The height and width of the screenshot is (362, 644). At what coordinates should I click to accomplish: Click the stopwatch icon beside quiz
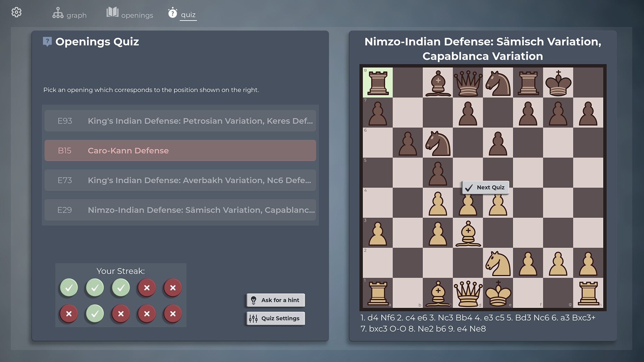[x=172, y=12]
